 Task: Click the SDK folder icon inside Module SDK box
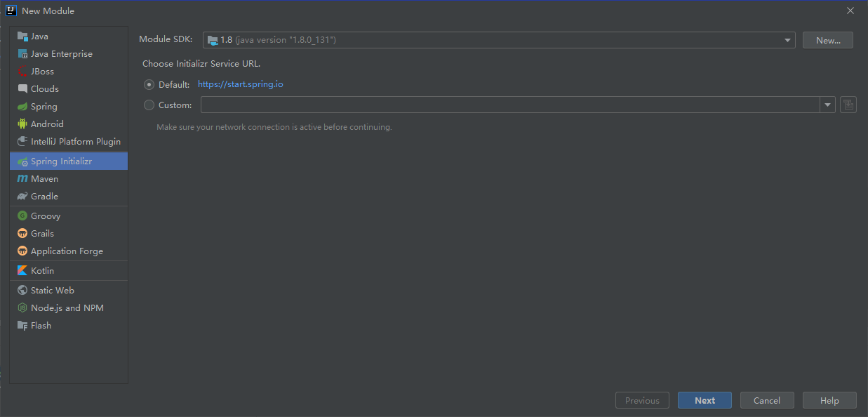pyautogui.click(x=213, y=40)
